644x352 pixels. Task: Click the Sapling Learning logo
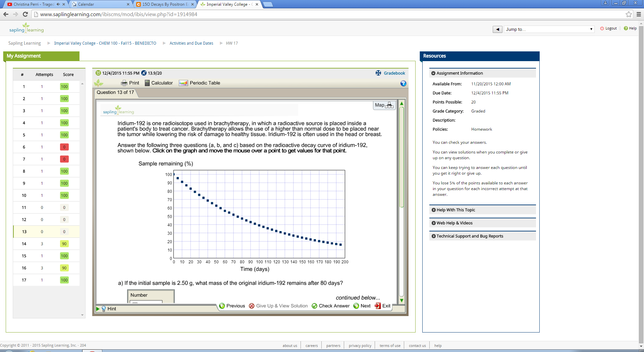pos(26,28)
